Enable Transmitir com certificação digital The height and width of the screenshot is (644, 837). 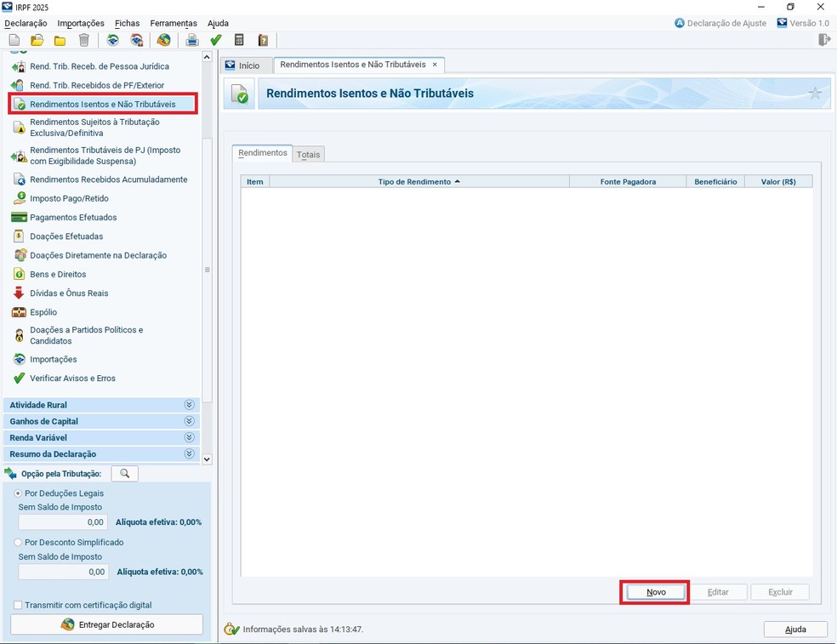click(x=19, y=605)
